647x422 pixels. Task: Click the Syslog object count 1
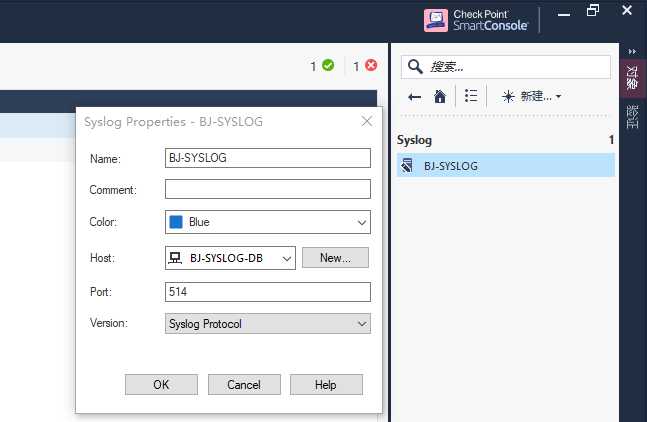point(611,140)
